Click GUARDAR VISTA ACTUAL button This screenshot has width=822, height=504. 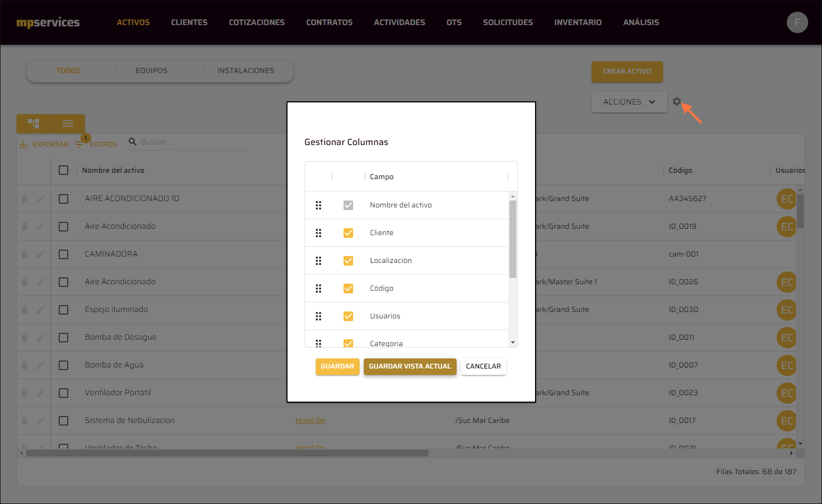click(410, 366)
